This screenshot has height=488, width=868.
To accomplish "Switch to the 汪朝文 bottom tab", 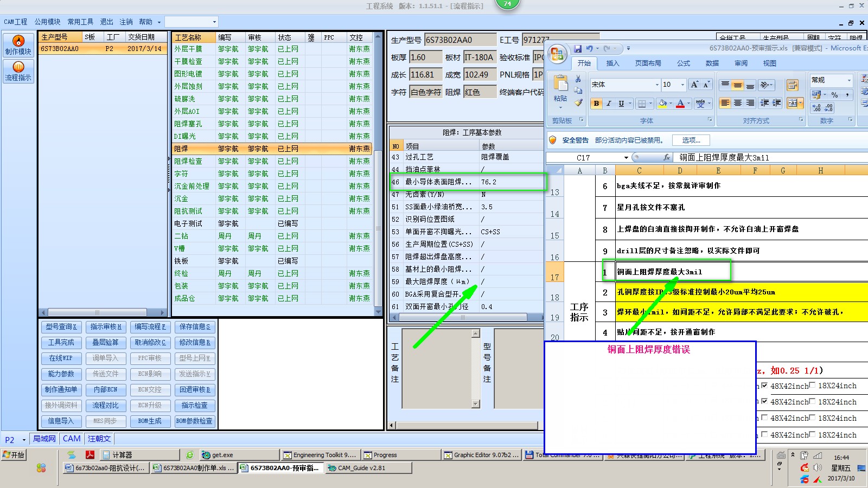I will coord(99,439).
